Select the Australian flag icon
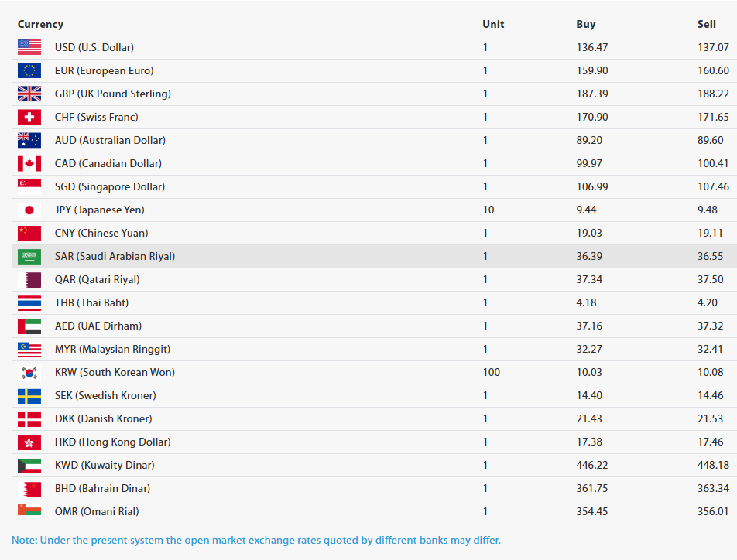The width and height of the screenshot is (737, 560). coord(29,140)
